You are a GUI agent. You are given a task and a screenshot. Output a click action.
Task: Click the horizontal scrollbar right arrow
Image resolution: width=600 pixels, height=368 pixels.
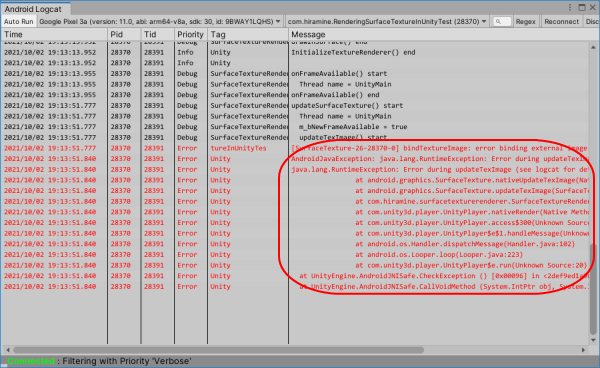pos(583,350)
